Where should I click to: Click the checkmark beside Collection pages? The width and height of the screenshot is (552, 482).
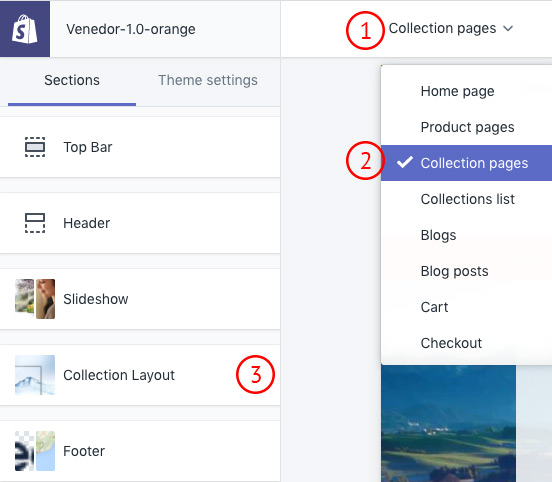point(404,162)
